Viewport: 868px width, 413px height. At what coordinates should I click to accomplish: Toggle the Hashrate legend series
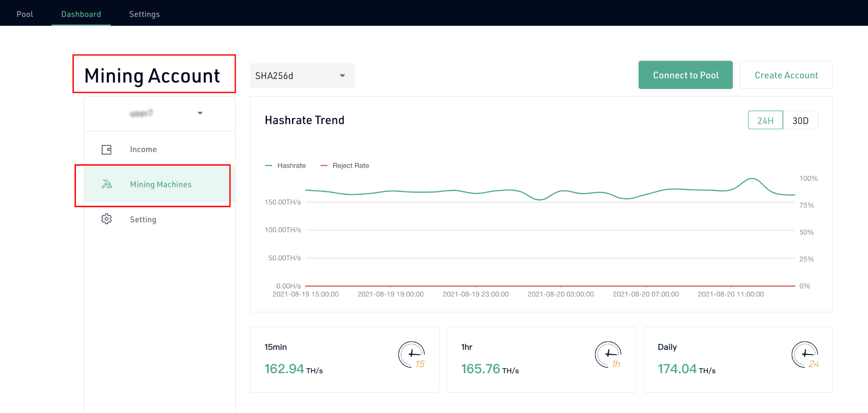tap(286, 166)
